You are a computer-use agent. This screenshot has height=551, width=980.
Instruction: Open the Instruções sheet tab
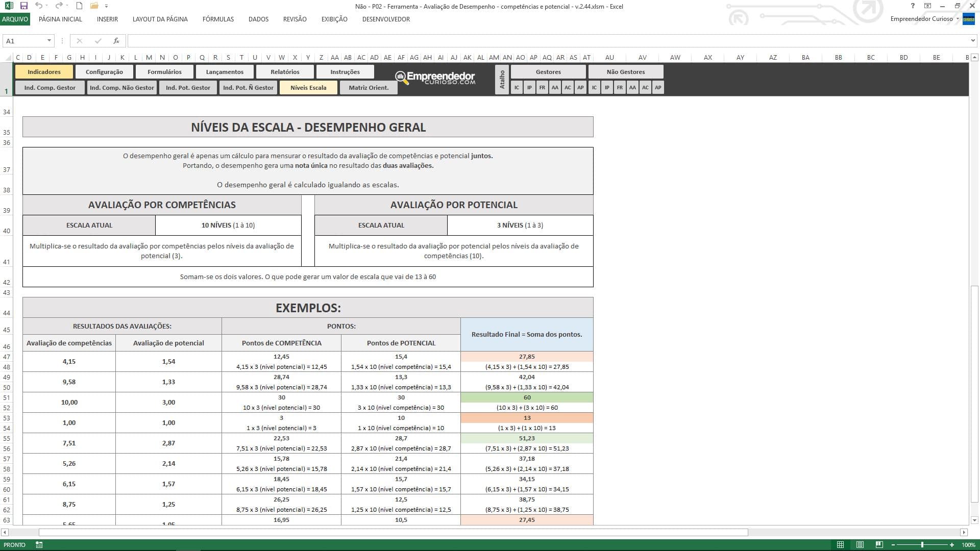point(345,71)
